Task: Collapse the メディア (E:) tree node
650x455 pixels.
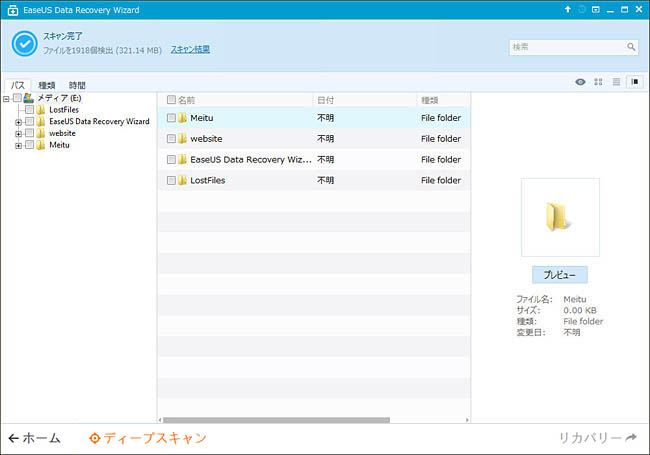Action: coord(6,99)
